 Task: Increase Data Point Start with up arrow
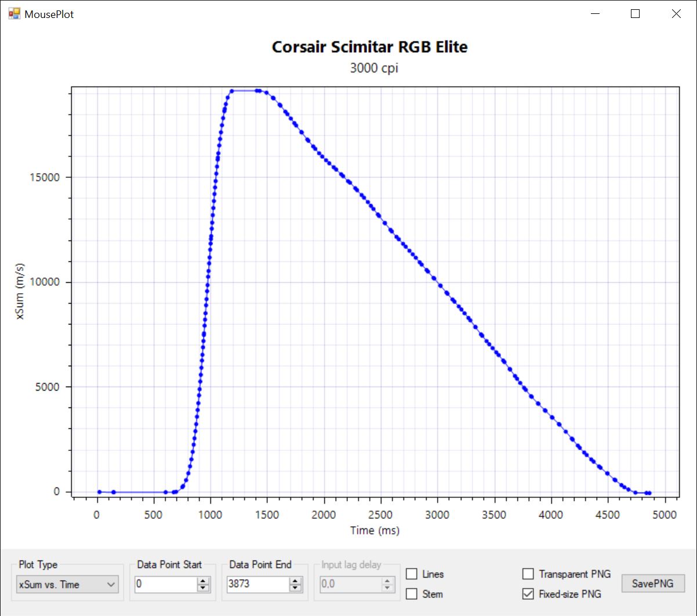[x=203, y=581]
